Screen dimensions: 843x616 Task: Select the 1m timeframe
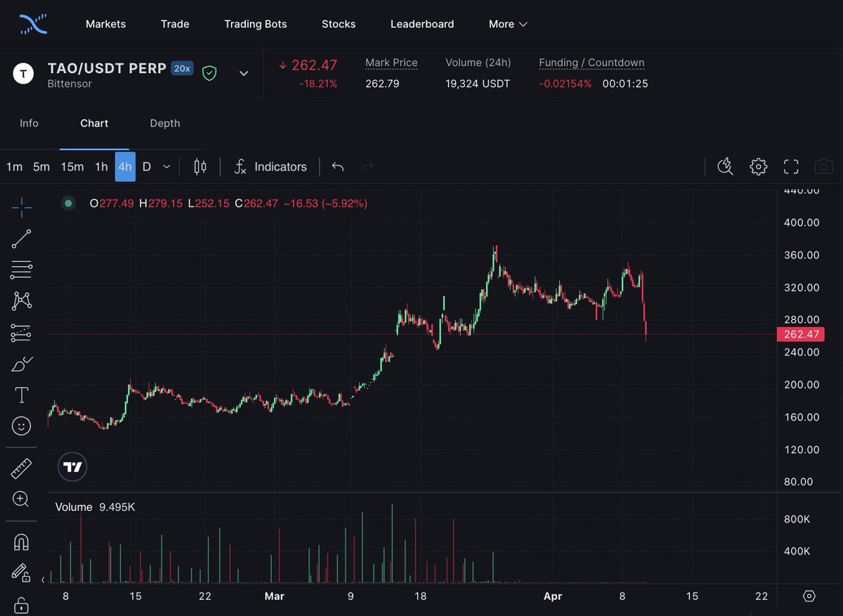pyautogui.click(x=14, y=166)
